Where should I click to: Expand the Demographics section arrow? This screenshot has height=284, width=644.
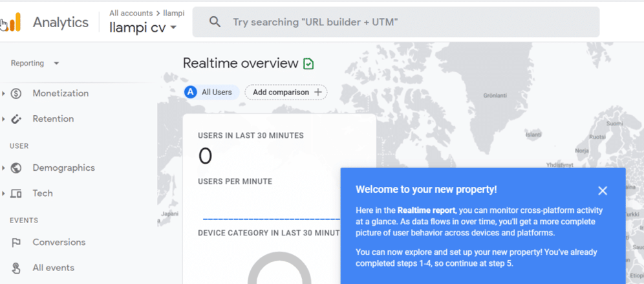[3, 168]
